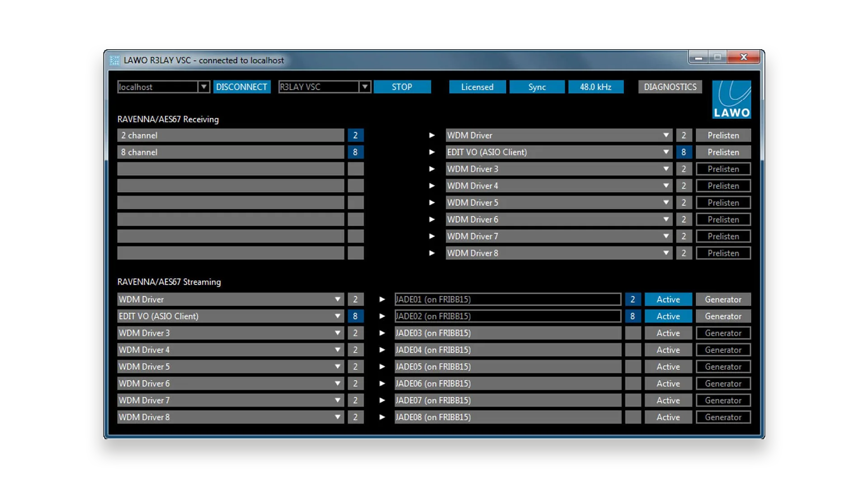Click the DISCONNECT button
The image size is (868, 488).
click(241, 87)
